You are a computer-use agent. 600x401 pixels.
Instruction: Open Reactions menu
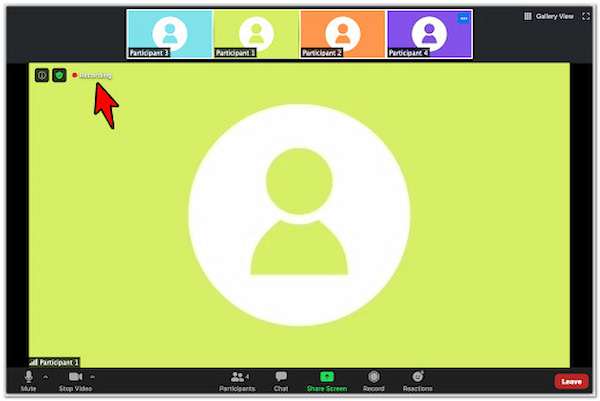(417, 381)
